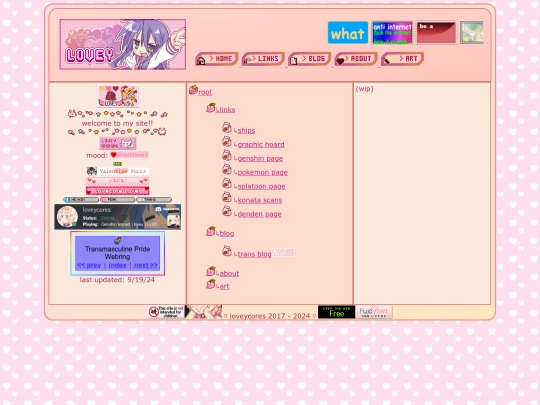
Task: Open the genshin page link
Action: (260, 158)
